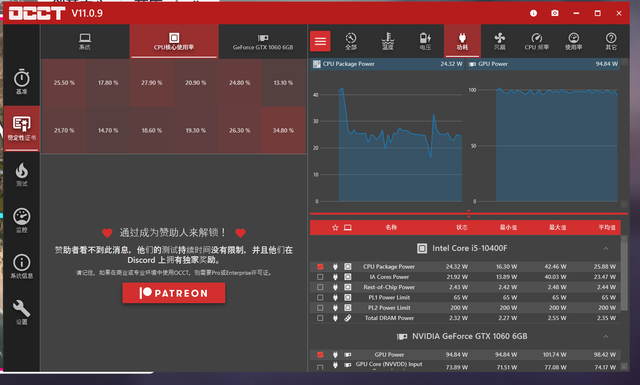
Task: Click the Rest-of-Chip Power row name
Action: (x=389, y=287)
